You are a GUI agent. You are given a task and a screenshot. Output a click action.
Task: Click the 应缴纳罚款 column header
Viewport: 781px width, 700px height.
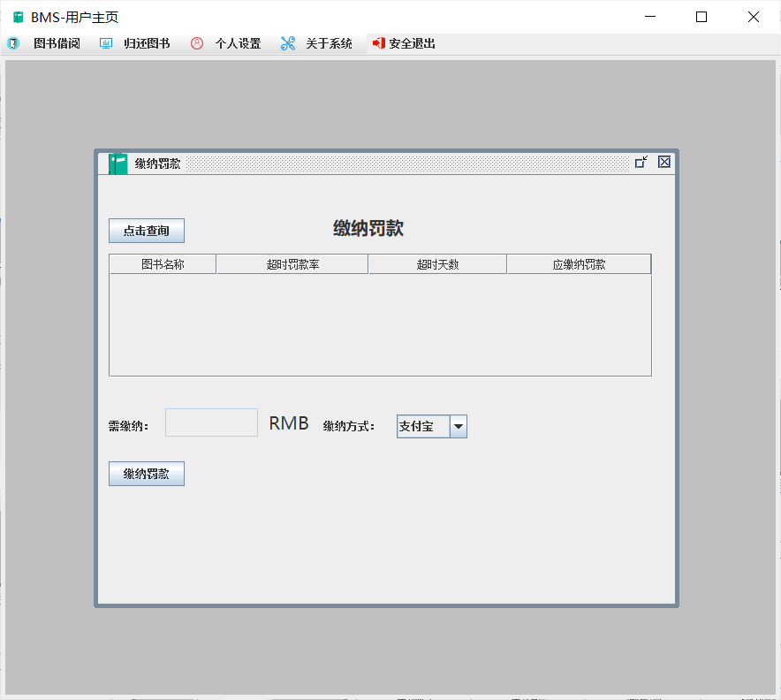click(x=578, y=263)
